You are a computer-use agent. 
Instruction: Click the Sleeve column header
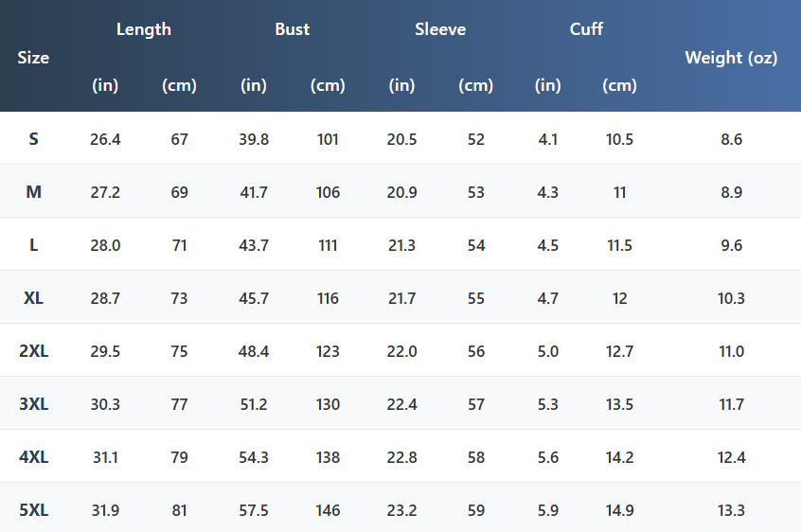[440, 29]
